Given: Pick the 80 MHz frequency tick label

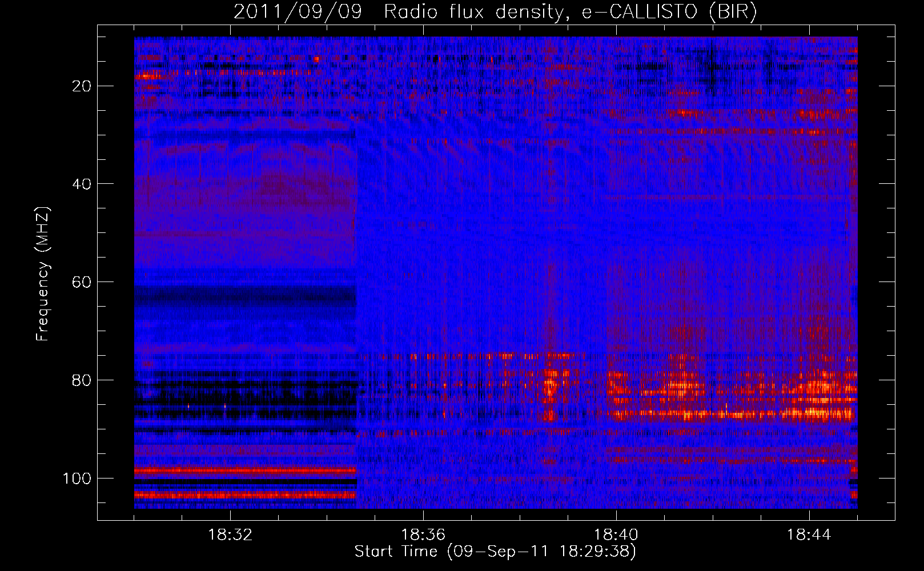Looking at the screenshot, I should (82, 380).
